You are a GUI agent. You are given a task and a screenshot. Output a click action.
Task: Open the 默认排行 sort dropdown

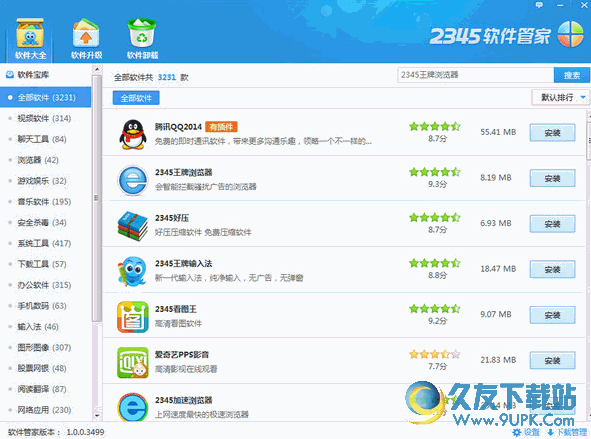[560, 98]
